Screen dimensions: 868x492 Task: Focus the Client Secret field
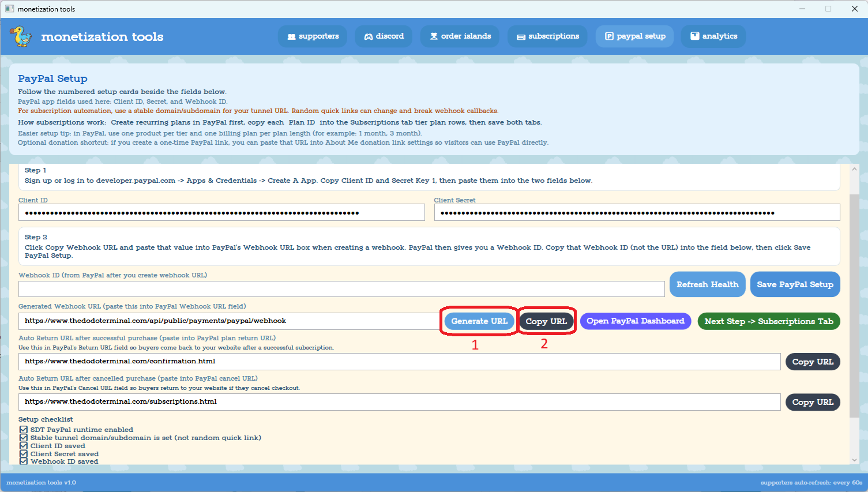637,212
